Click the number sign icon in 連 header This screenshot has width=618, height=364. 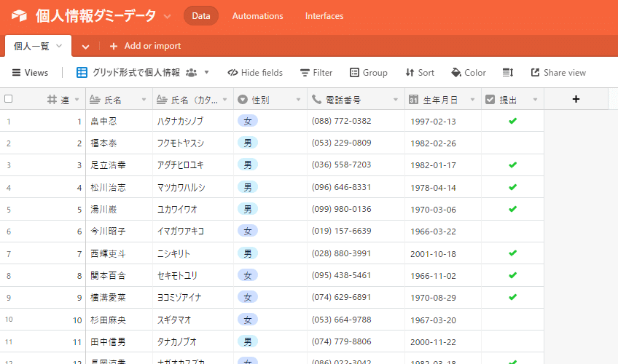click(52, 100)
